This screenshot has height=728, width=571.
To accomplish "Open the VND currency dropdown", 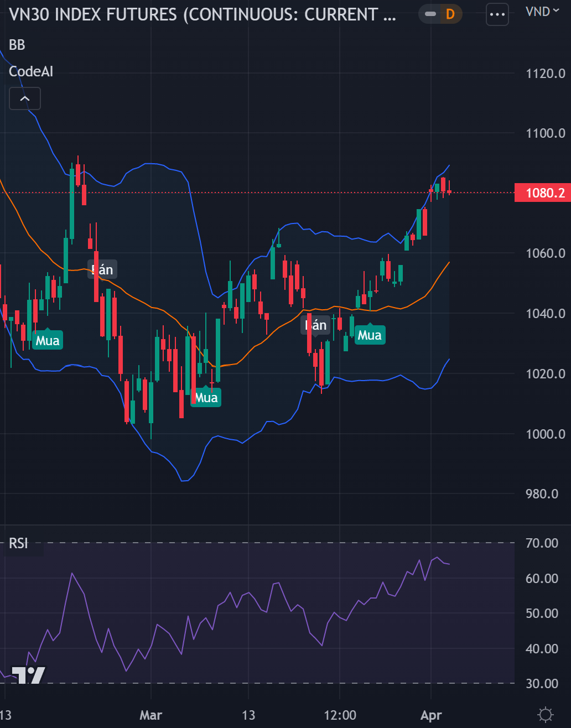I will (542, 11).
